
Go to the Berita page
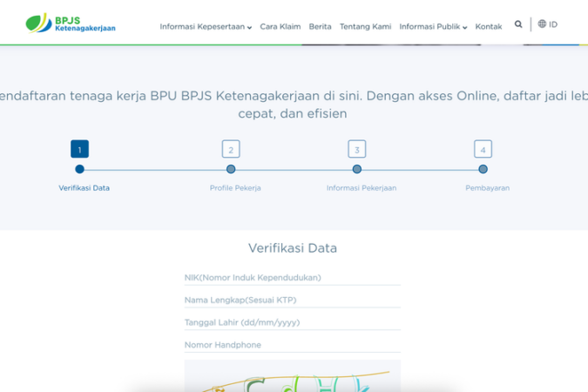320,26
